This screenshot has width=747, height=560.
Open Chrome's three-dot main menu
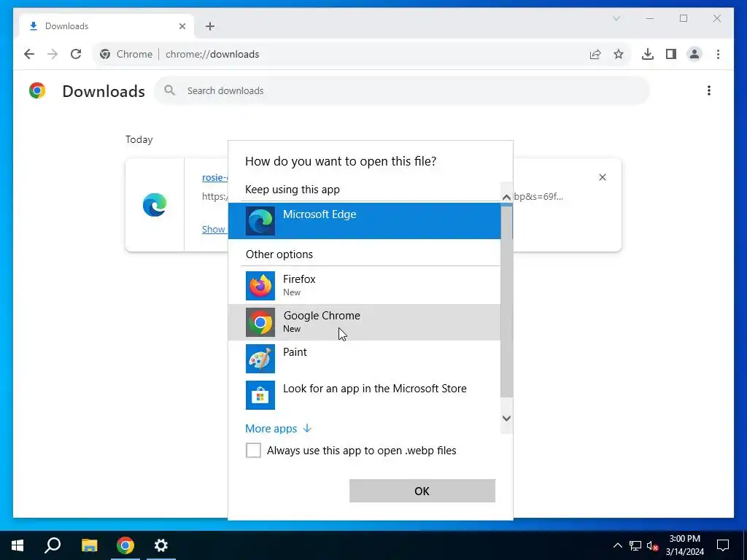click(718, 54)
